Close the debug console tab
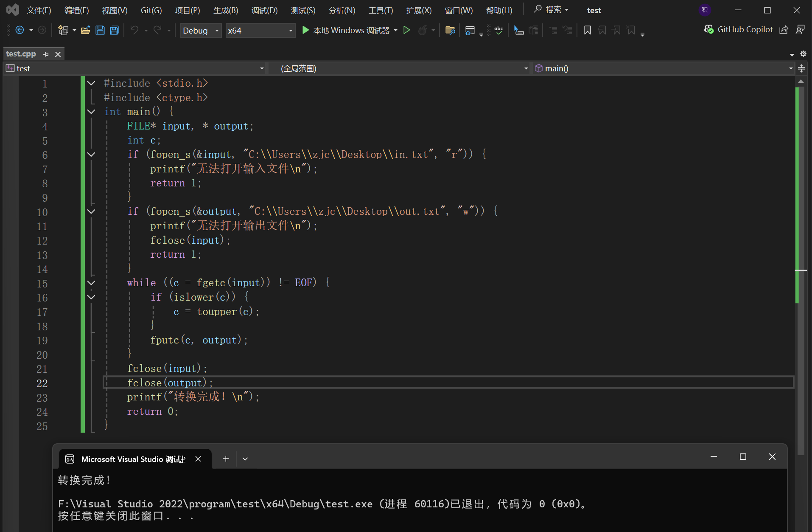The height and width of the screenshot is (532, 812). click(x=198, y=459)
